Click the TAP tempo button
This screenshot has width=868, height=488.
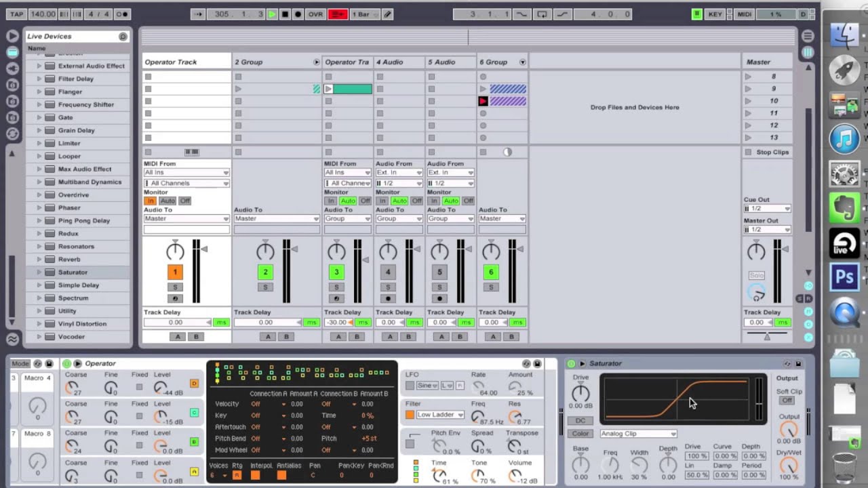coord(17,14)
